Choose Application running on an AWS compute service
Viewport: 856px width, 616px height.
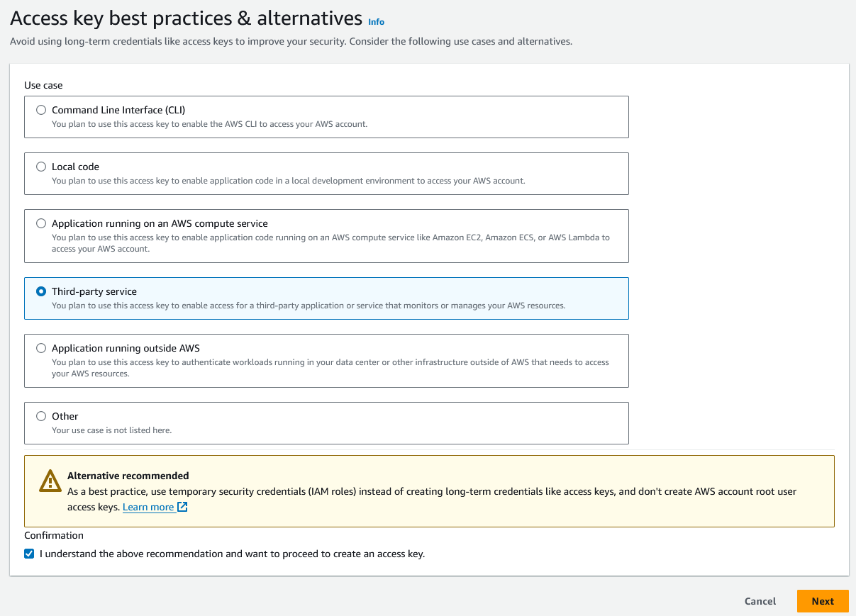pos(41,223)
